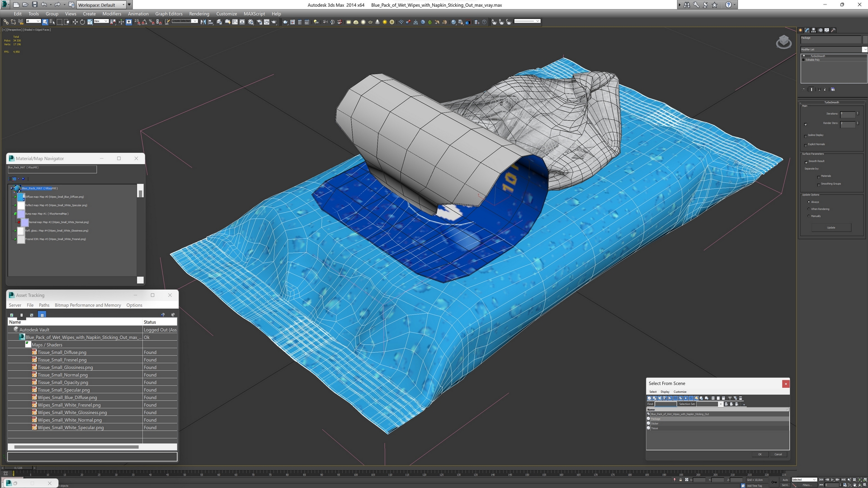Click the Selection Lock toggle icon
Image resolution: width=868 pixels, height=488 pixels.
pyautogui.click(x=680, y=480)
